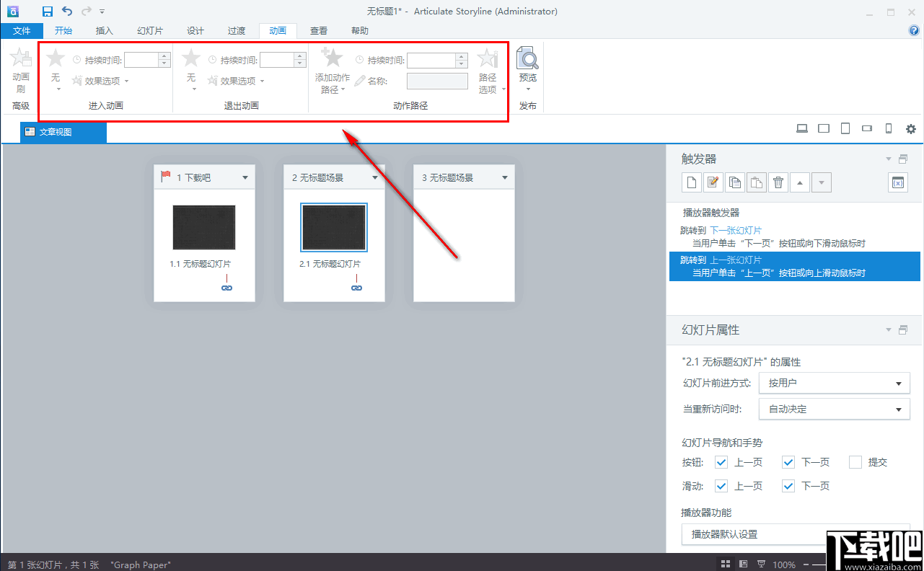Enable the 提交 checkbox
The height and width of the screenshot is (571, 924).
pos(855,461)
